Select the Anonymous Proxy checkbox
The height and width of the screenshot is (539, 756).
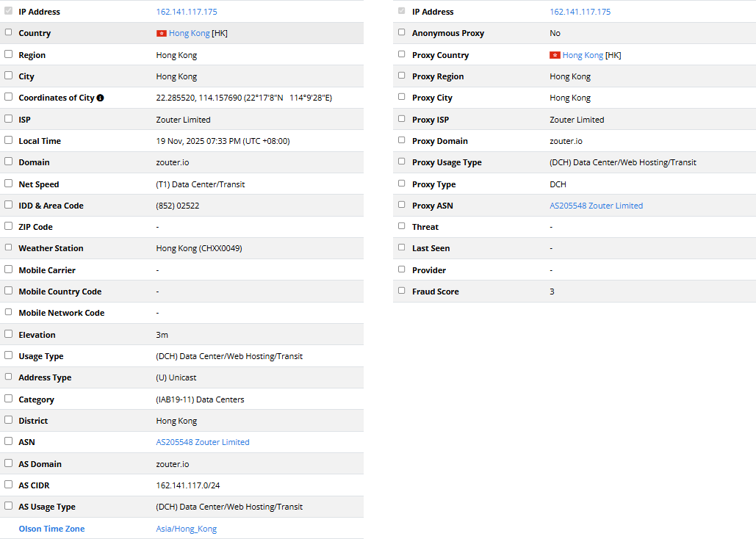(x=401, y=32)
